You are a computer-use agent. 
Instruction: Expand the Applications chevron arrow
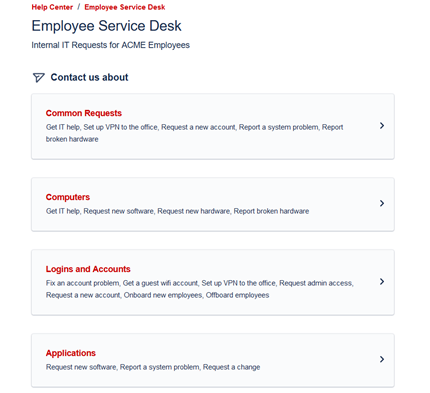[382, 359]
